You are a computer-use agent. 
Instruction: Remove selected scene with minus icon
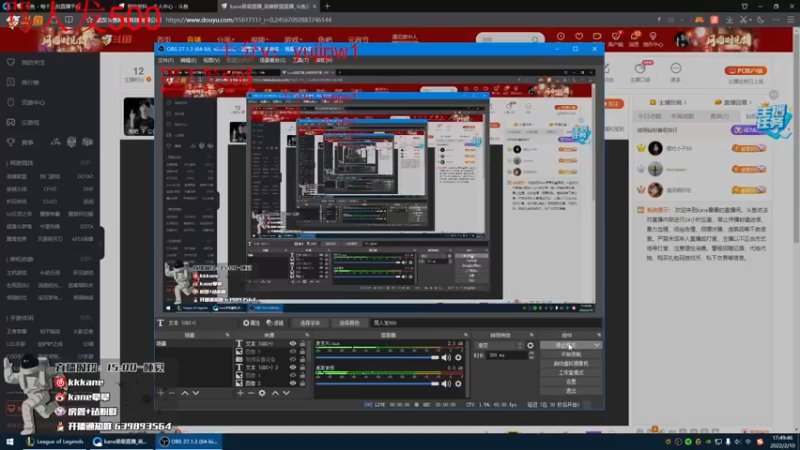(x=172, y=393)
